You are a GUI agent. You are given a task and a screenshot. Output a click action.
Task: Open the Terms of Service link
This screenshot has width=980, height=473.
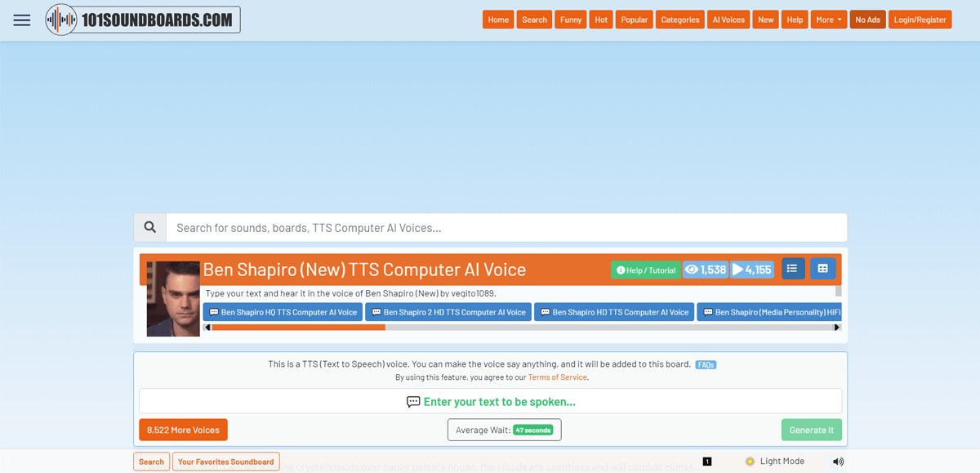557,377
